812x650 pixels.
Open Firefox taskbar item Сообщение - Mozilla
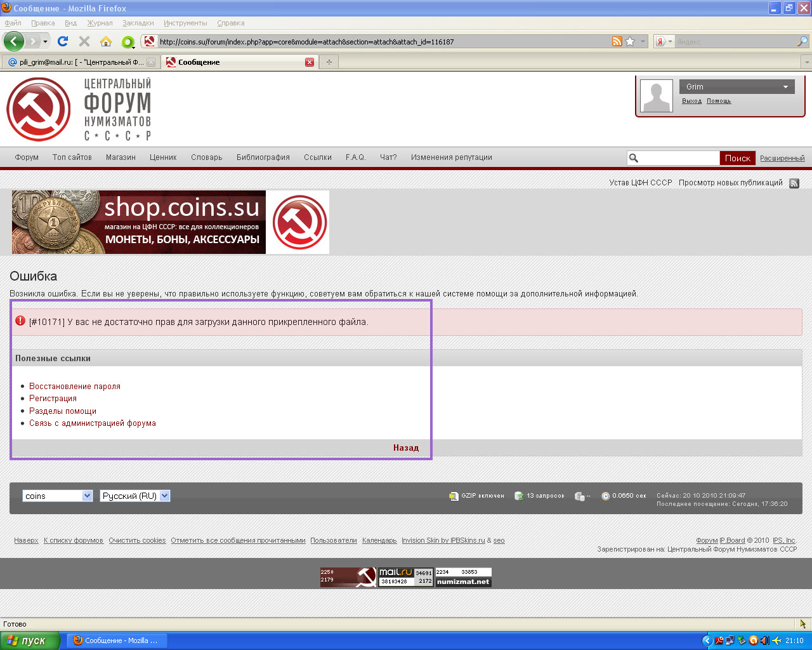click(x=117, y=640)
